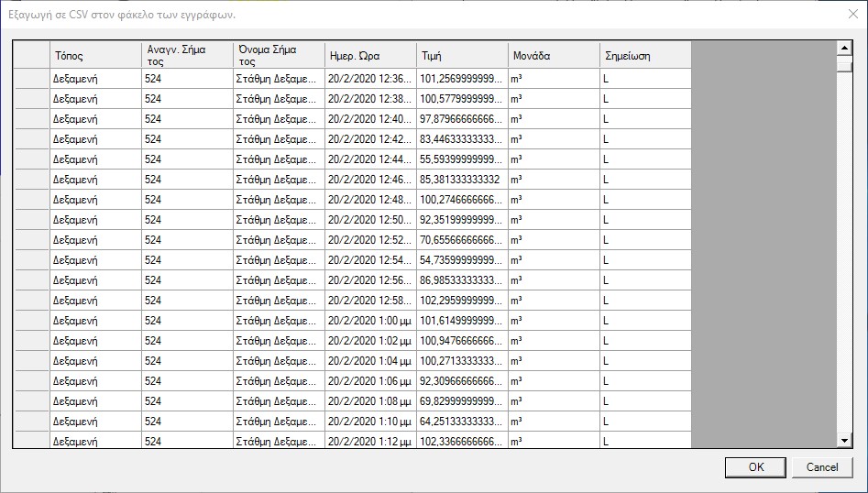Click the value cell 55,59399999999

tap(462, 159)
